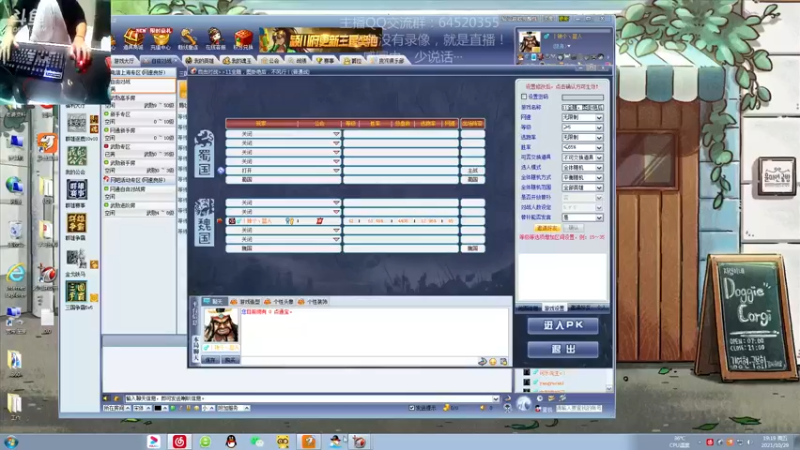Open 在线客服 customer service girl icon
This screenshot has height=450, width=800.
pos(215,39)
